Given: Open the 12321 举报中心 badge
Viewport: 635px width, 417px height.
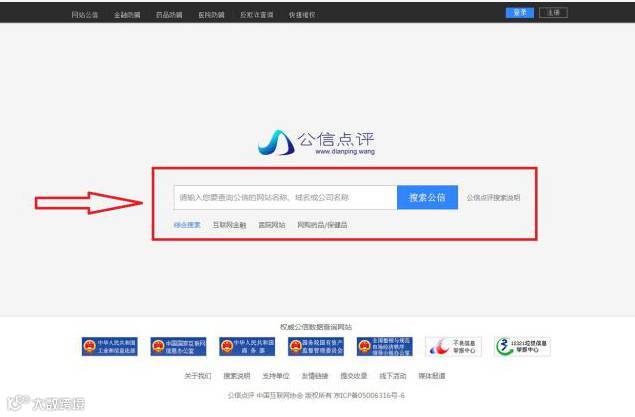Looking at the screenshot, I should [x=522, y=347].
